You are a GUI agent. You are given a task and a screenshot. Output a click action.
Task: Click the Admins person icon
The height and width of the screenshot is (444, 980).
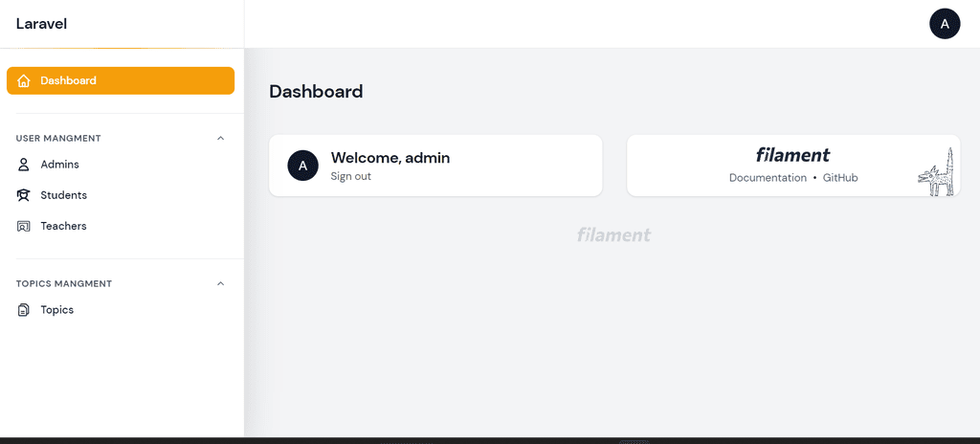24,165
